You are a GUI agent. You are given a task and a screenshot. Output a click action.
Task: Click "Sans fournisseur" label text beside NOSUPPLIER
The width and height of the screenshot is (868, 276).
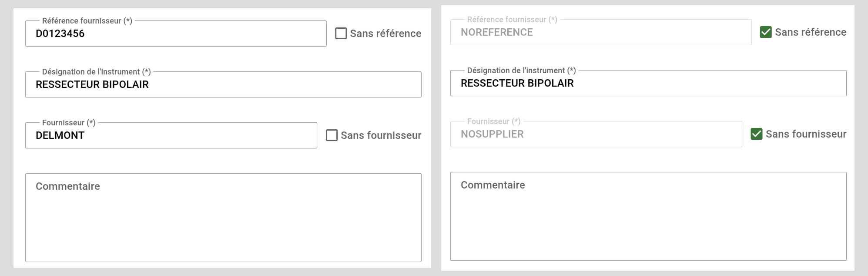[806, 134]
